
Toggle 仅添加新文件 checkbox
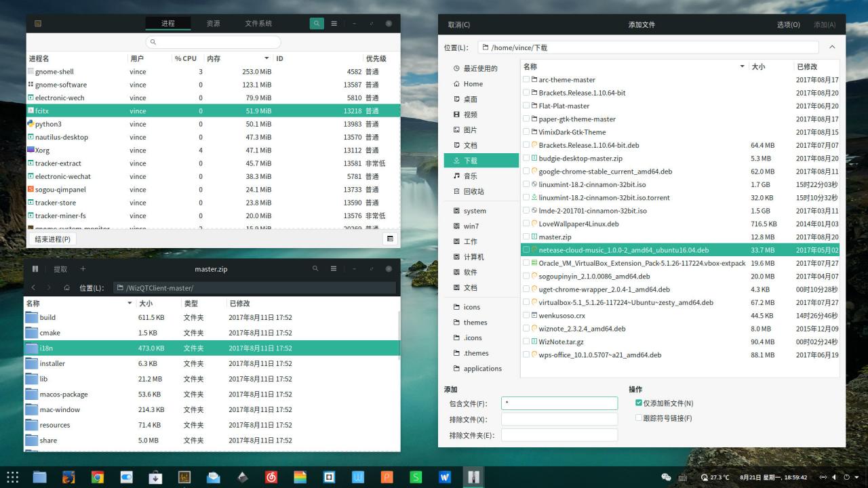coord(639,403)
